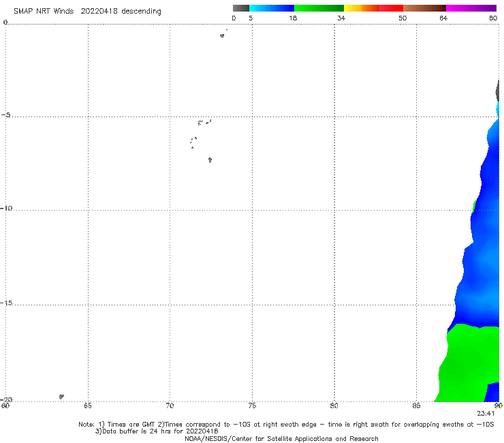The image size is (504, 443).
Task: Click the dark gray wind patch at swath top
Action: [x=498, y=91]
